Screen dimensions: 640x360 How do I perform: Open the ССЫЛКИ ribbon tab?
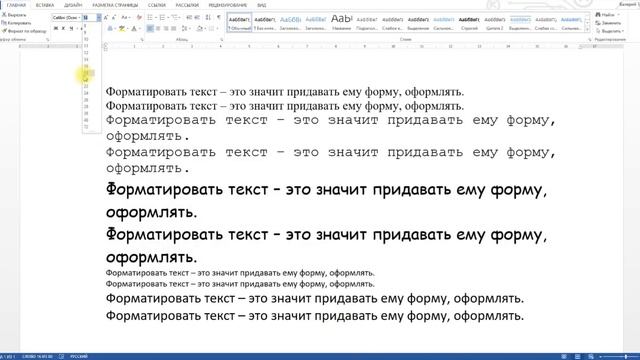coord(157,5)
